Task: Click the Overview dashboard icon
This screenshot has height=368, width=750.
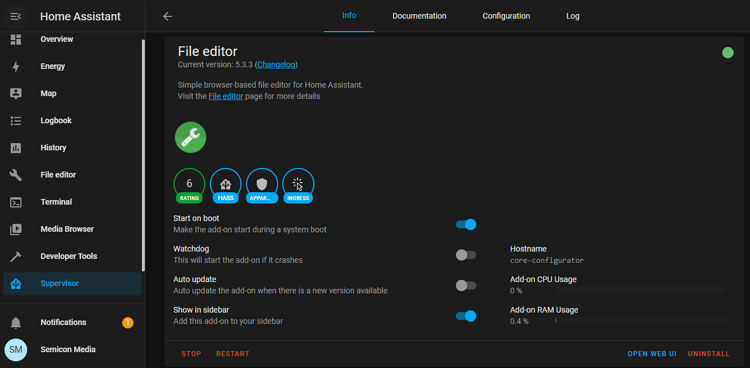Action: 16,39
